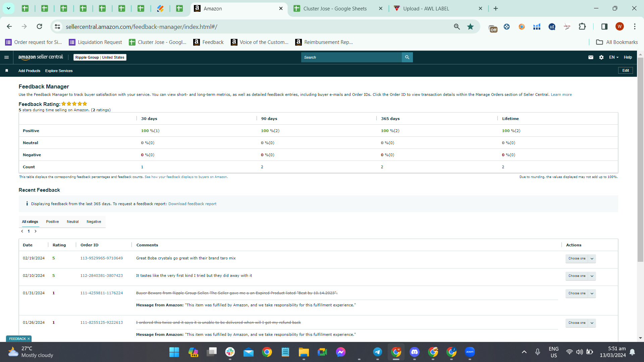Image resolution: width=644 pixels, height=362 pixels.
Task: Select the Negative feedback tab
Action: [x=94, y=222]
